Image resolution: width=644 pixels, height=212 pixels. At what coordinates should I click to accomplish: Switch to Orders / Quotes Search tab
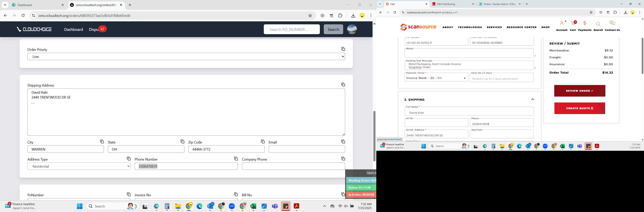coord(500,4)
